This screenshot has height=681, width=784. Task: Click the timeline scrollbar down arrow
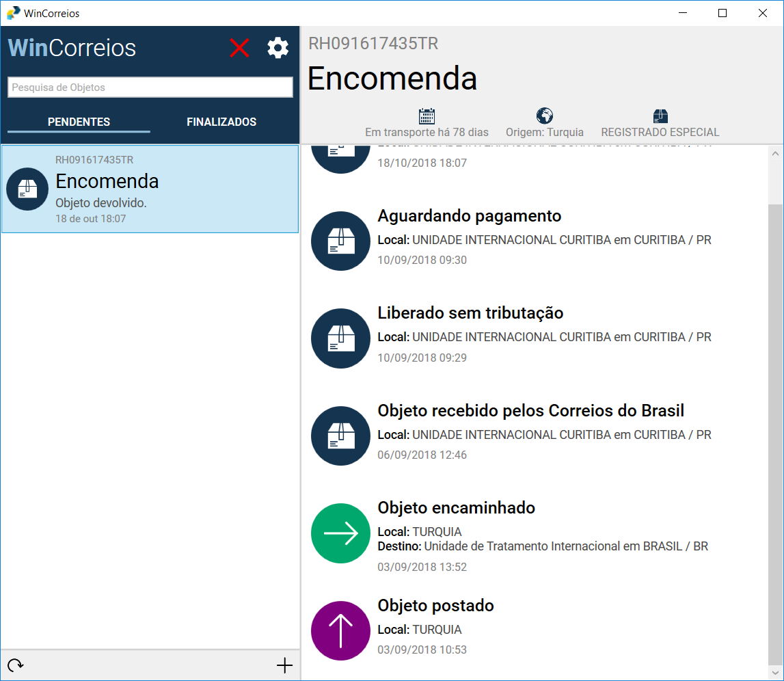pyautogui.click(x=776, y=673)
